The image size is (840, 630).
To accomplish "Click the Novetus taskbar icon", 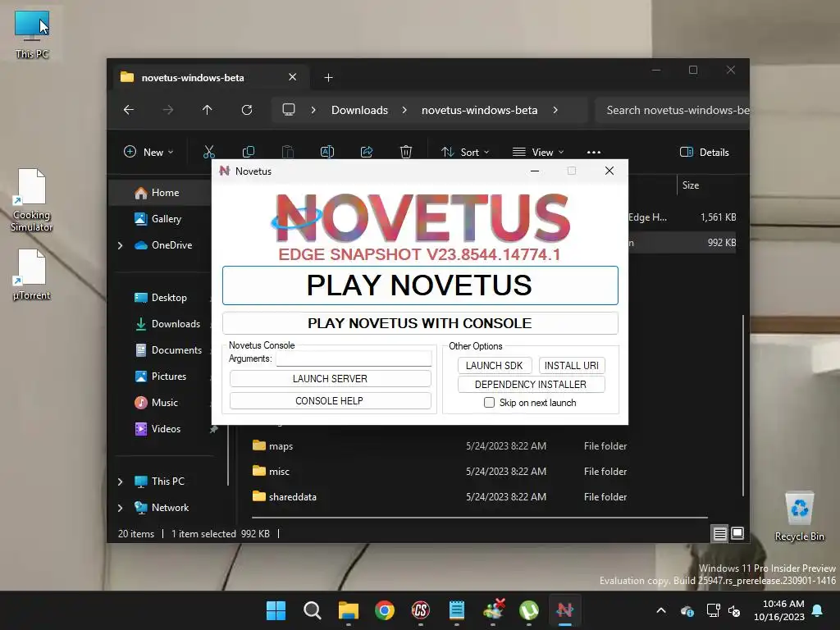I will [564, 610].
